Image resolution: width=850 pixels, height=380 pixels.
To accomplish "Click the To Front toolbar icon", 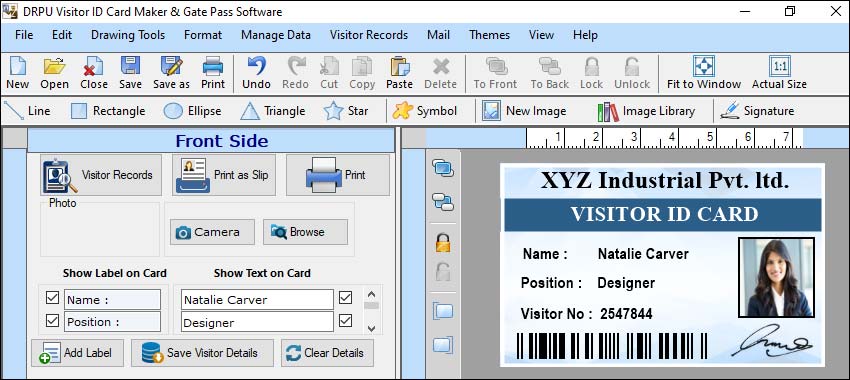I will [x=495, y=73].
